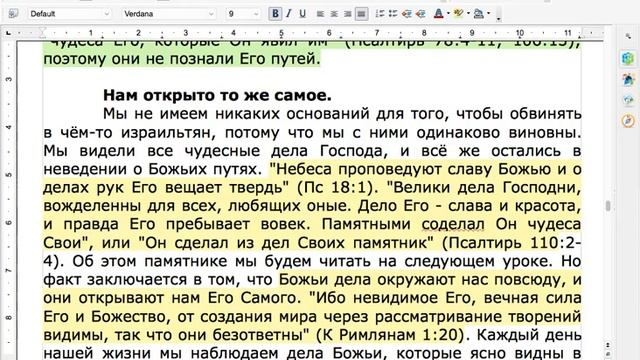Open highlighting color dropdown arrow
Viewport: 640px width, 360px height.
[468, 13]
